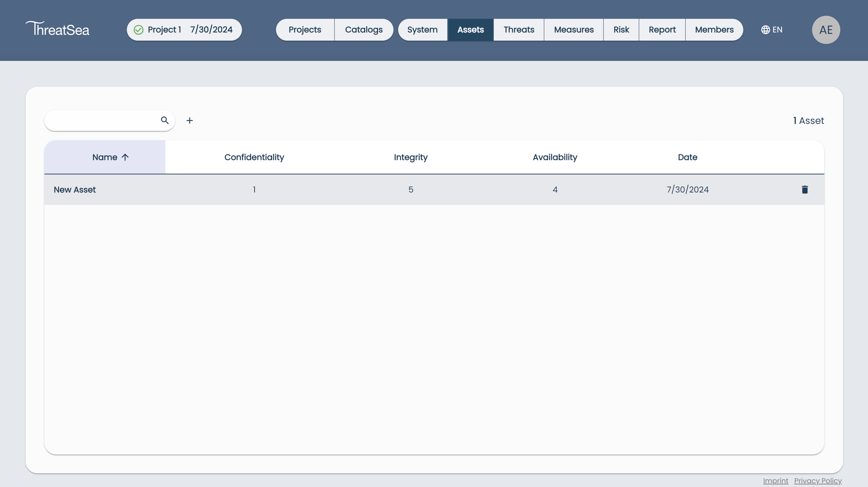868x487 pixels.
Task: Click inside the search input field
Action: tap(101, 120)
